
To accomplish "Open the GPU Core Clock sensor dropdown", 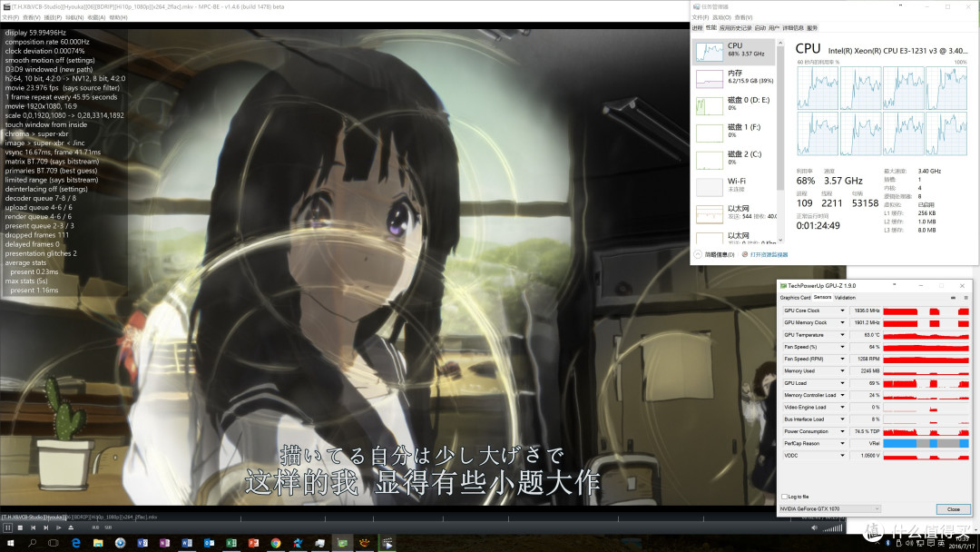I will (842, 310).
